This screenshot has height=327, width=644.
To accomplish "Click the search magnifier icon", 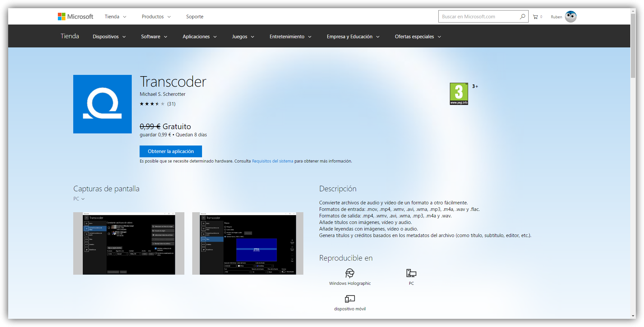I will coord(522,16).
